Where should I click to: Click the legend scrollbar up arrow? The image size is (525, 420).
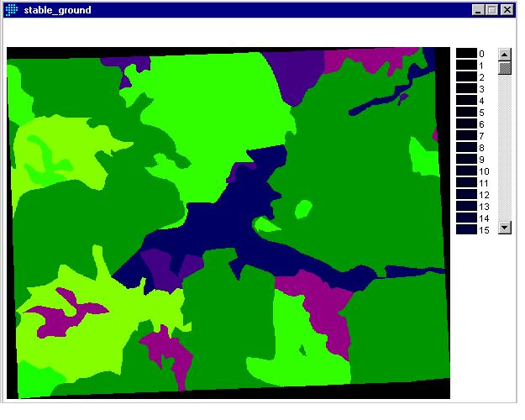(505, 54)
